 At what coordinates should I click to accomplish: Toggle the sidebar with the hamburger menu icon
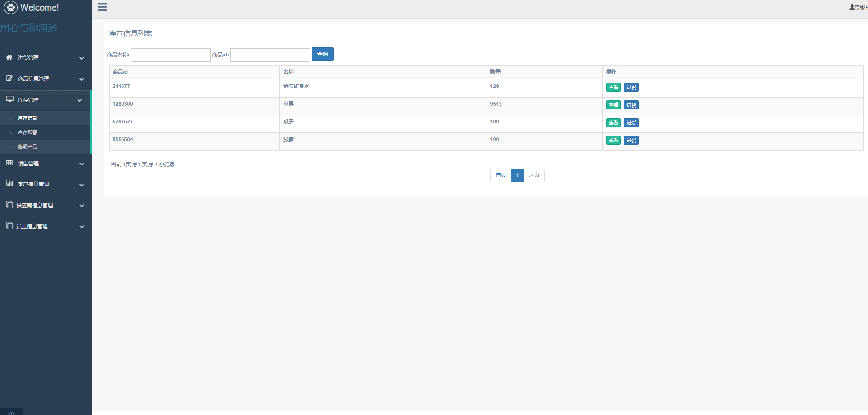click(x=102, y=7)
